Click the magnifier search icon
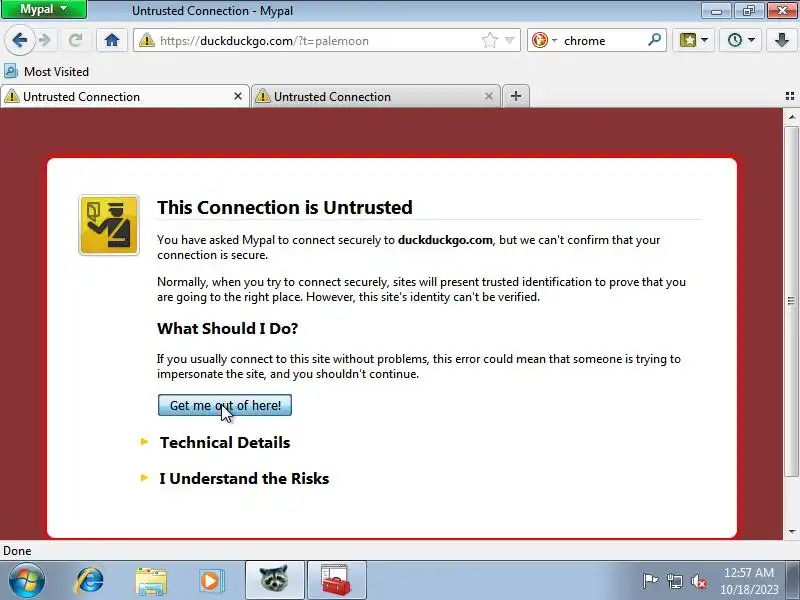 coord(654,40)
